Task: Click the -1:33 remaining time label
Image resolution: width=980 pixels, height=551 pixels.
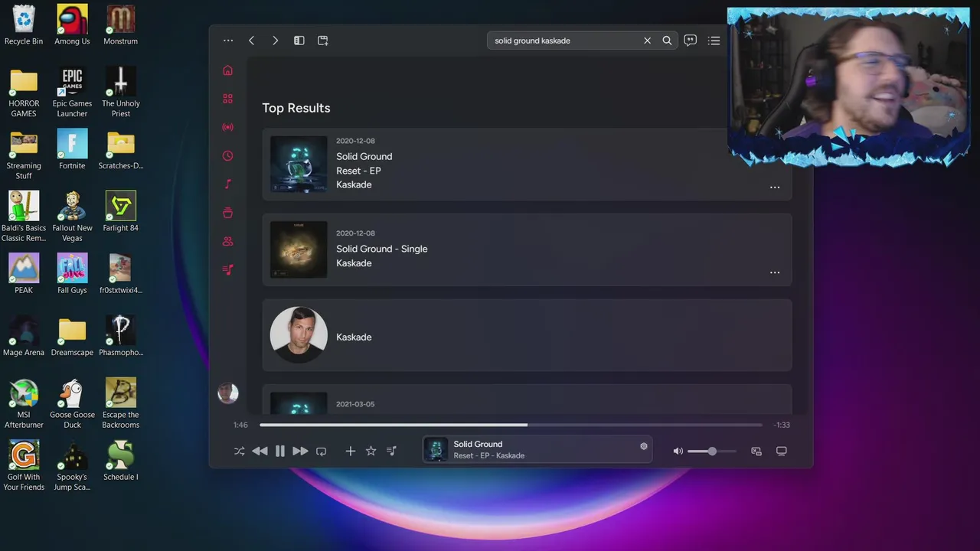Action: [x=782, y=425]
